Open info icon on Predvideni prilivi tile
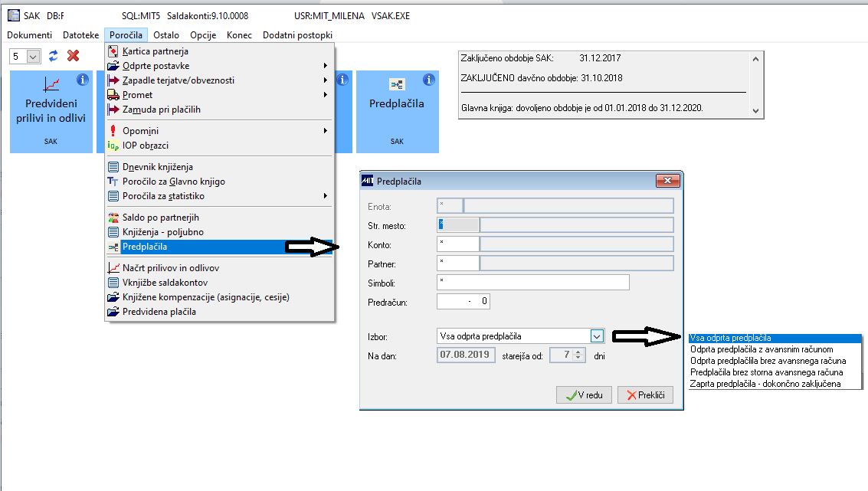Viewport: 868px width, 491px height. coord(83,80)
